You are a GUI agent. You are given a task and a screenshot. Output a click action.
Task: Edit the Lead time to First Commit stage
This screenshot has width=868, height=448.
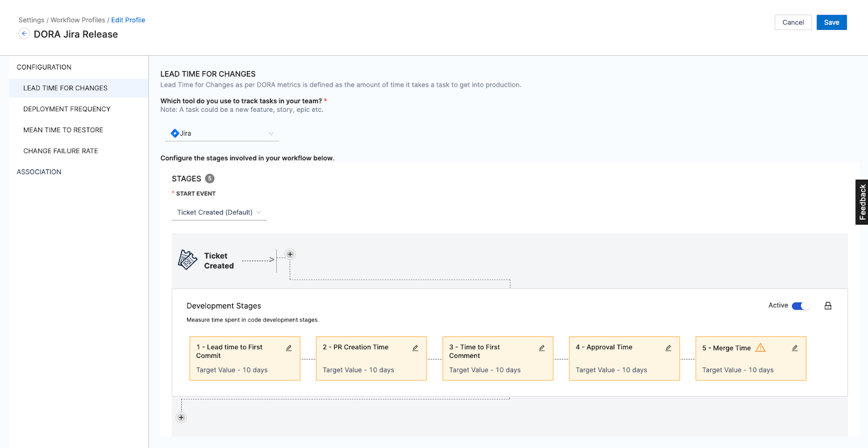coord(289,348)
